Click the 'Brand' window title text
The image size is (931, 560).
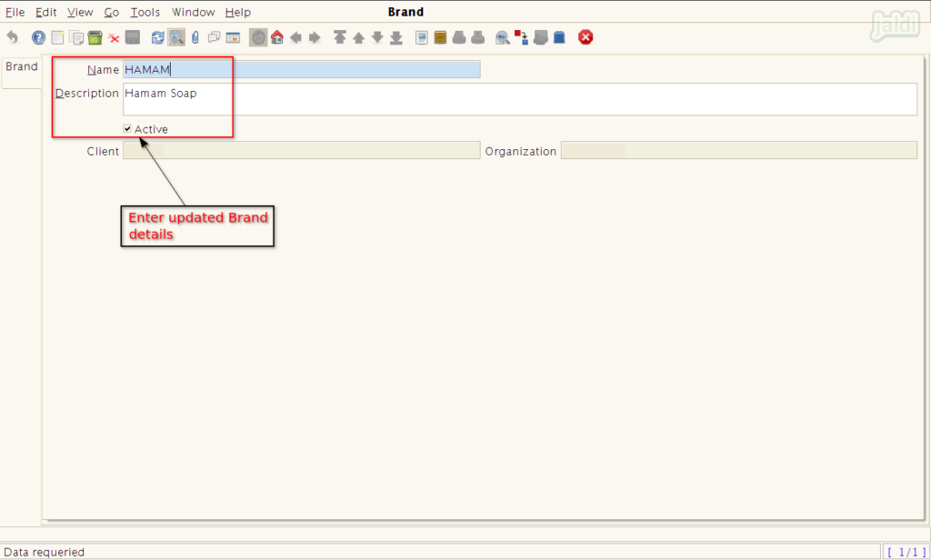(406, 12)
